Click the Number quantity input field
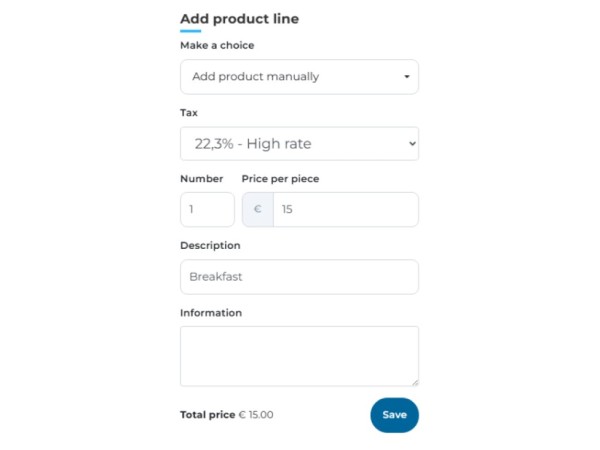Image resolution: width=600 pixels, height=450 pixels. (207, 210)
